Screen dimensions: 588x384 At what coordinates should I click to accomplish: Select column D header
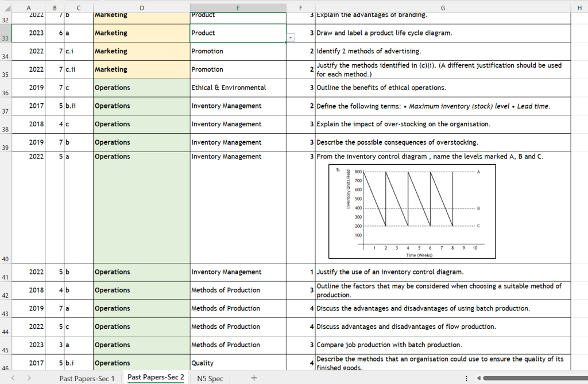(x=141, y=7)
